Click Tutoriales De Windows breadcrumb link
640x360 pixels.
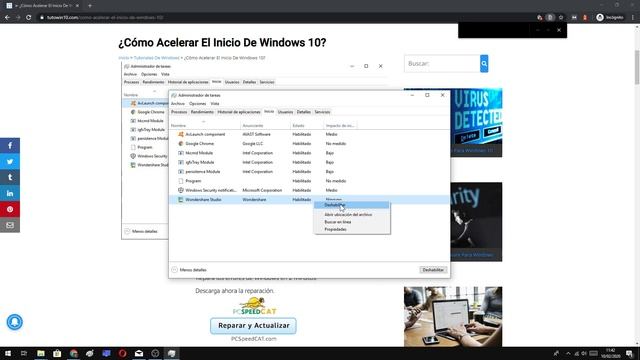pos(157,58)
